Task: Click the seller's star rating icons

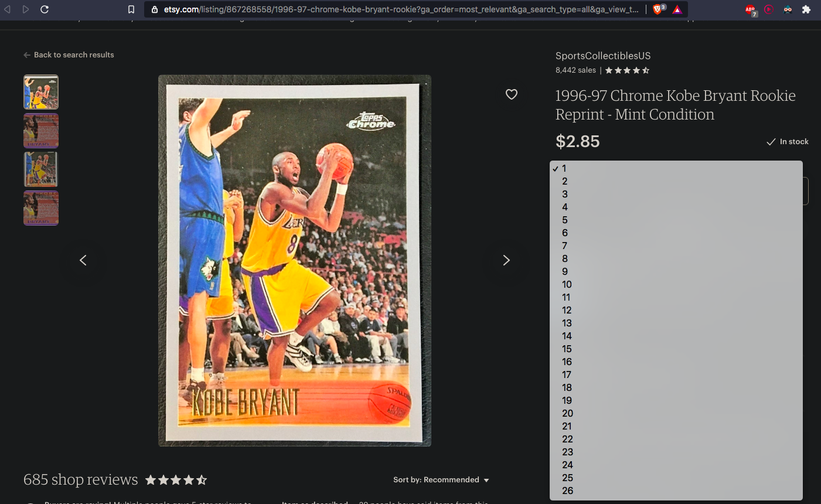Action: click(627, 70)
